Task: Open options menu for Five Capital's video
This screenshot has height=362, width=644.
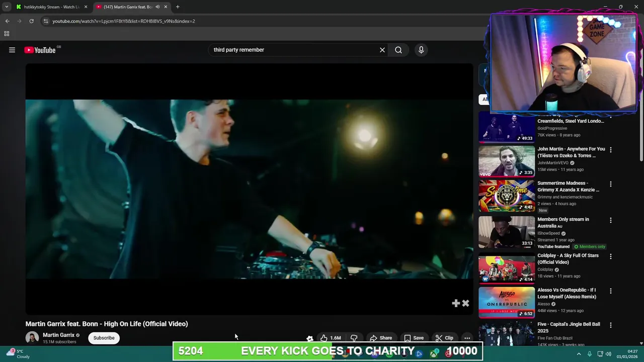Action: click(x=611, y=325)
